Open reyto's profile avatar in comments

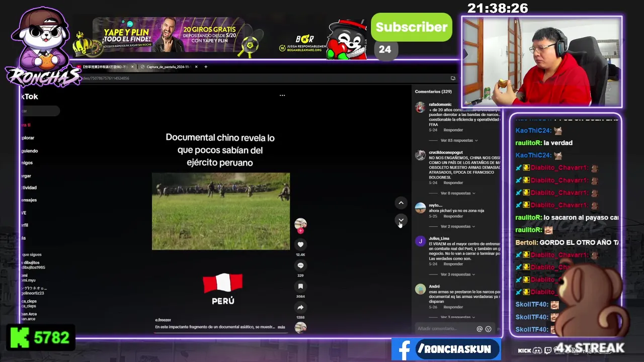point(420,208)
